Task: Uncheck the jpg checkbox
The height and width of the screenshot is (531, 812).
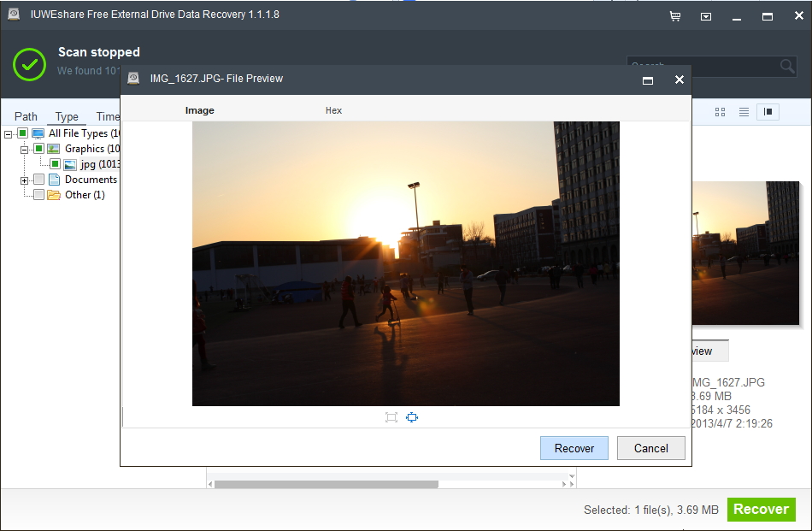Action: pos(55,164)
